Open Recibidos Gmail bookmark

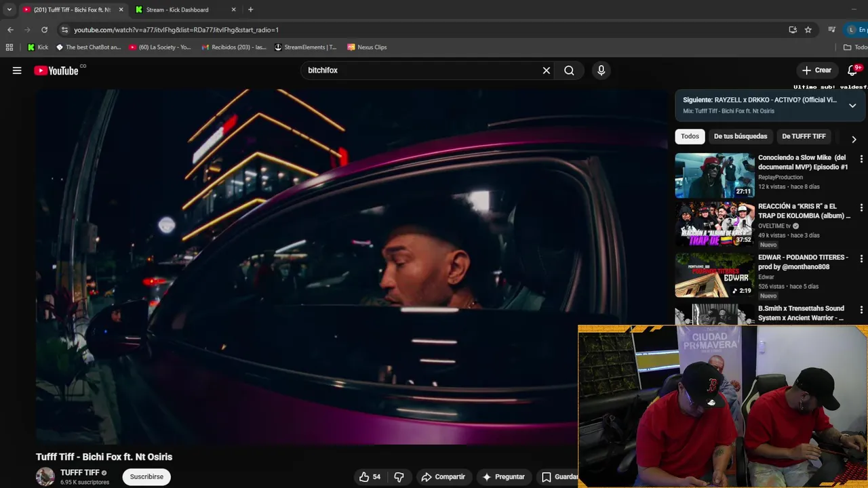(x=234, y=47)
